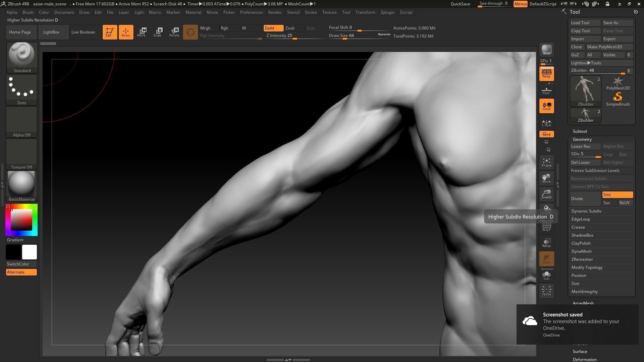Click the Lower Res button

click(x=585, y=146)
